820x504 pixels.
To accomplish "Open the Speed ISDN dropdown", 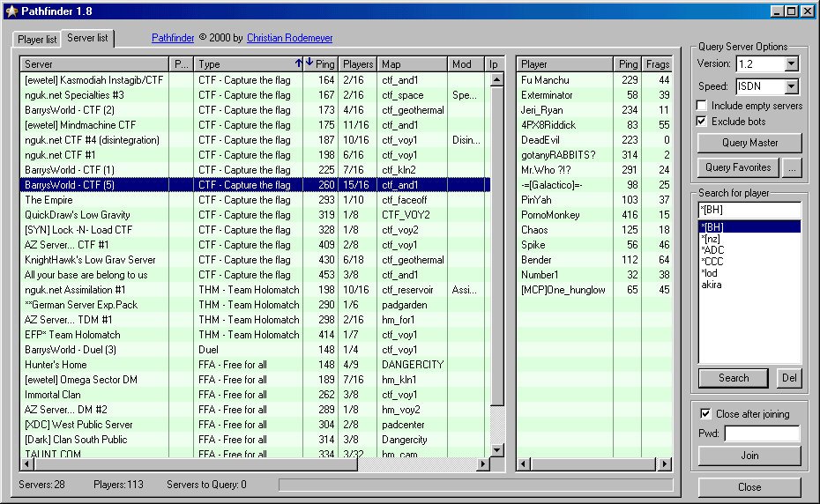I will [792, 86].
